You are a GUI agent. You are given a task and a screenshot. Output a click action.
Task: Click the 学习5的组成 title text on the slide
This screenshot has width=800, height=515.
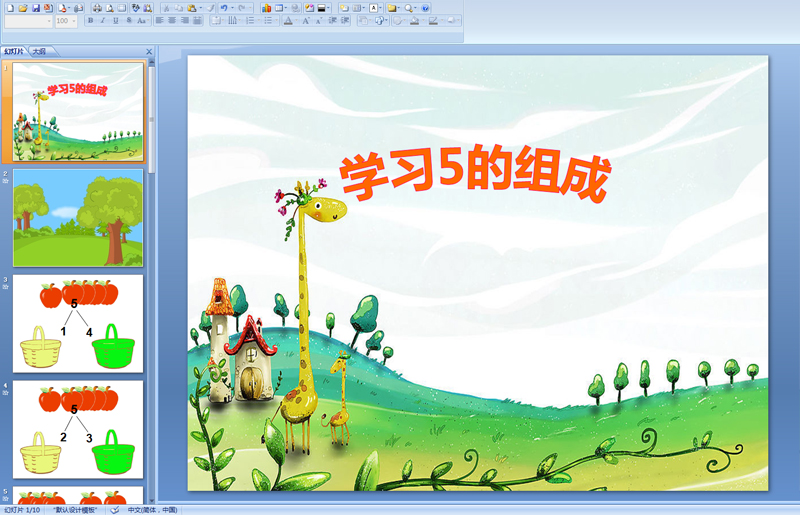[474, 174]
